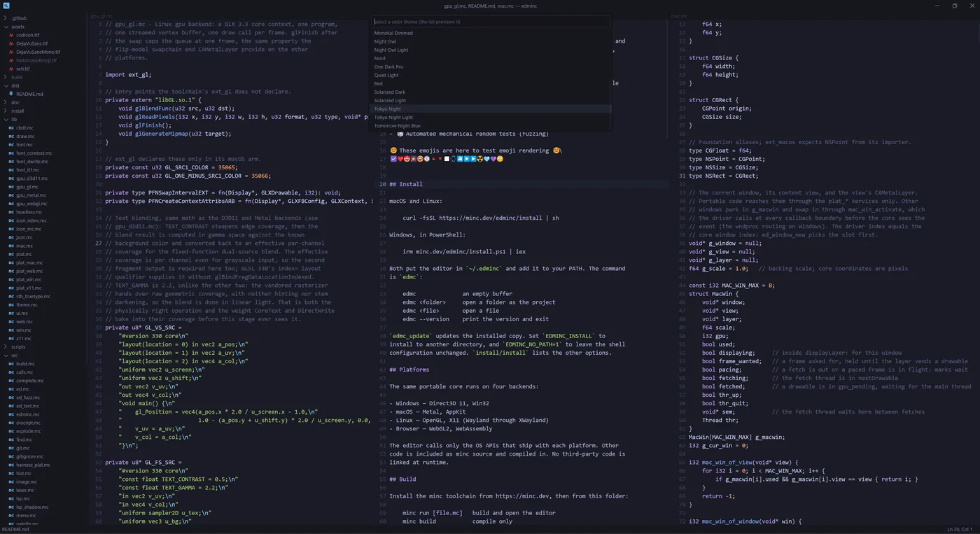Expand the .github folder
The height and width of the screenshot is (534, 980).
coord(6,18)
